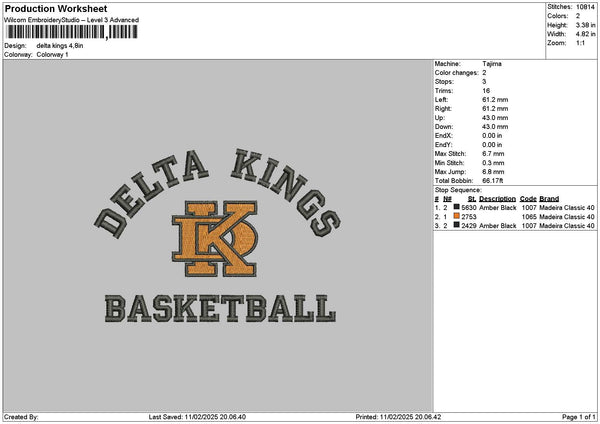Image resolution: width=600 pixels, height=424 pixels.
Task: Click the Machine value Tajima
Action: pyautogui.click(x=492, y=64)
